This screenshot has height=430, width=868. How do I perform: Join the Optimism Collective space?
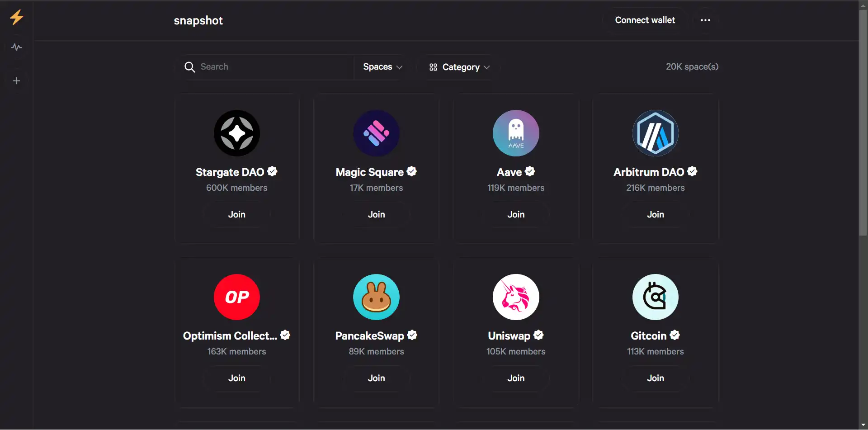tap(237, 378)
